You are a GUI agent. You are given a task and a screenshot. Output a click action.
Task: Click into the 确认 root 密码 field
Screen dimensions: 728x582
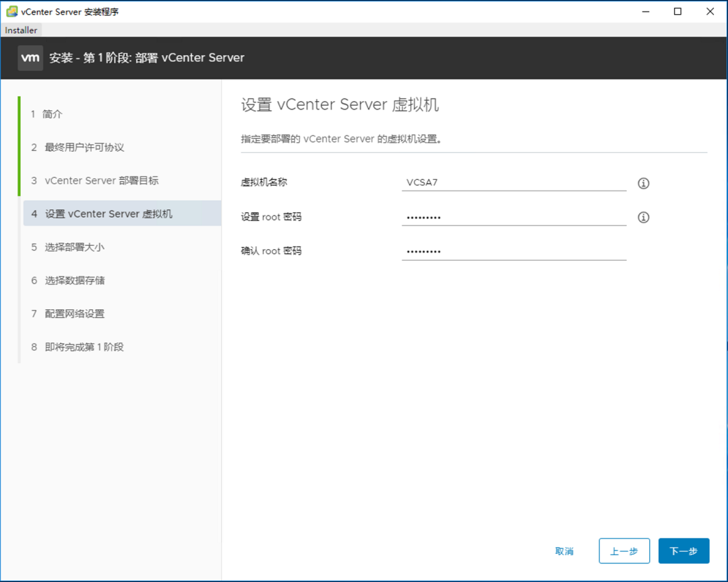click(x=514, y=251)
